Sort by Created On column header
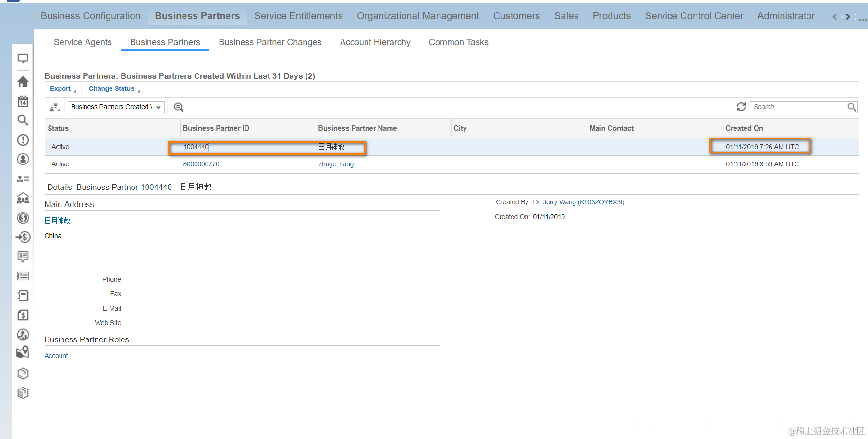This screenshot has height=439, width=868. point(791,128)
